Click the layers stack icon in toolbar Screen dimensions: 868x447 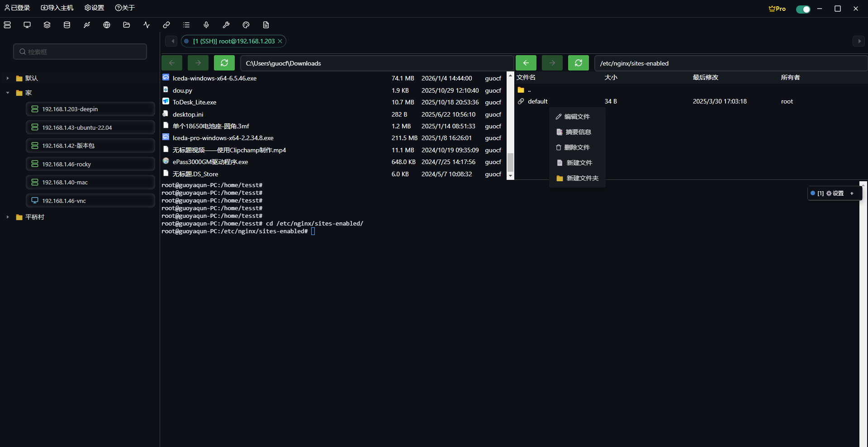(x=47, y=25)
